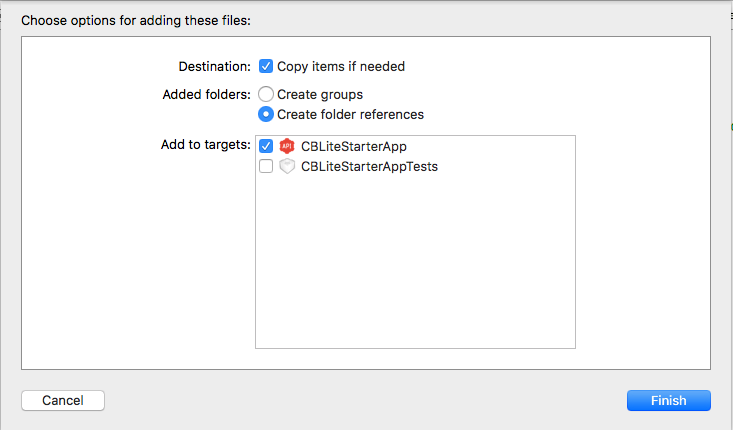Click the Create groups label text

pos(320,95)
